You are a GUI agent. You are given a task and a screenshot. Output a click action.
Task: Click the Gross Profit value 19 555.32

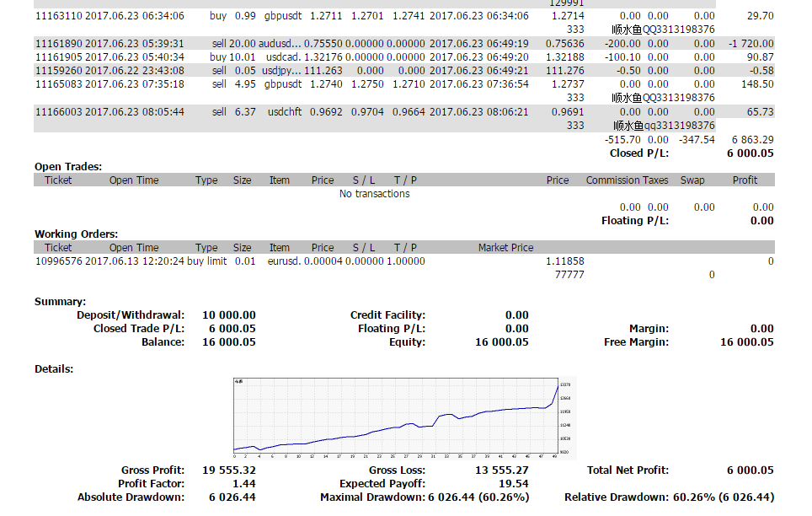229,470
